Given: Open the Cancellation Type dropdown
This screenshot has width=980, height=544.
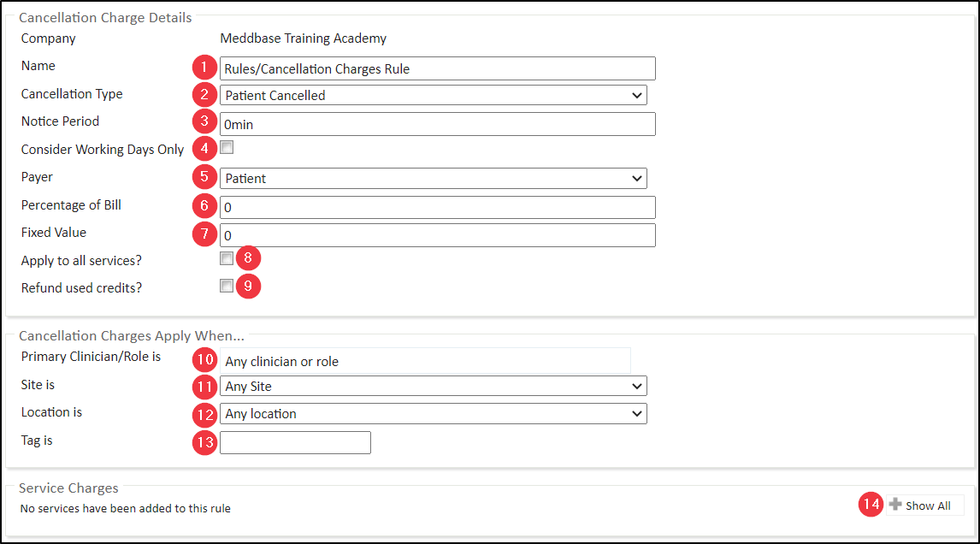Looking at the screenshot, I should 433,95.
